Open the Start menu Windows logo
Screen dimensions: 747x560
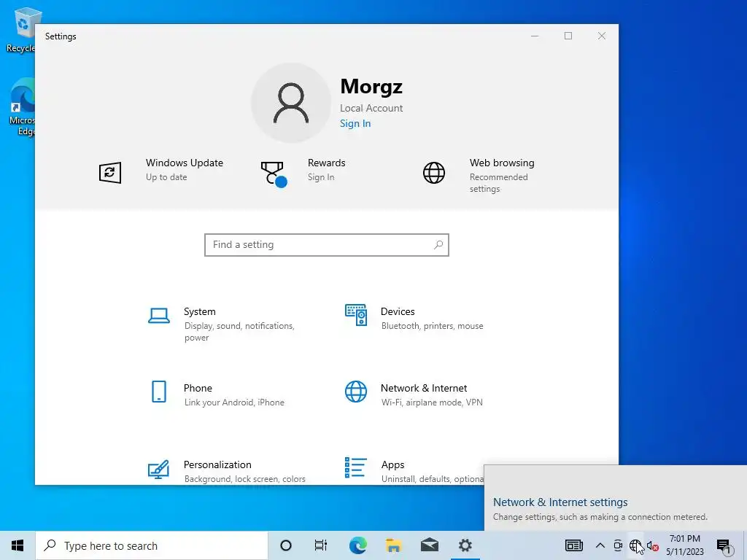click(18, 545)
